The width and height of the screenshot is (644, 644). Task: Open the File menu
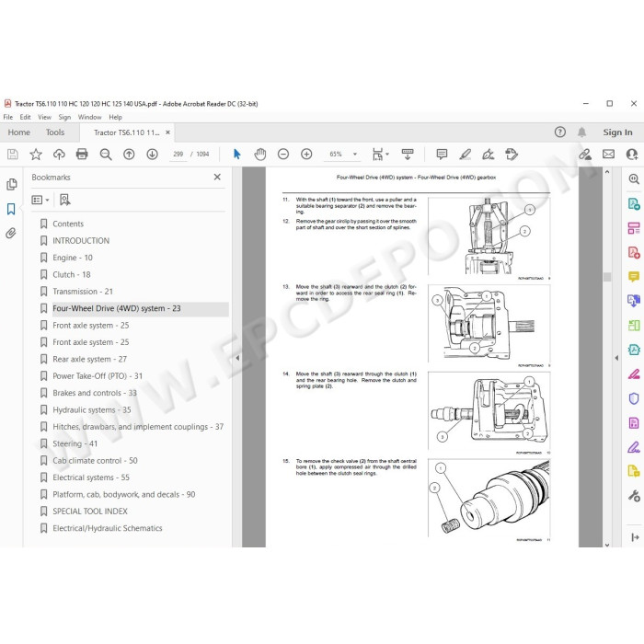pyautogui.click(x=8, y=117)
